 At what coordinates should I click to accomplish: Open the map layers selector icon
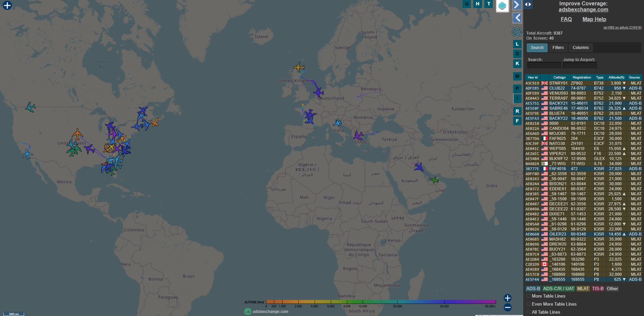[x=502, y=5]
